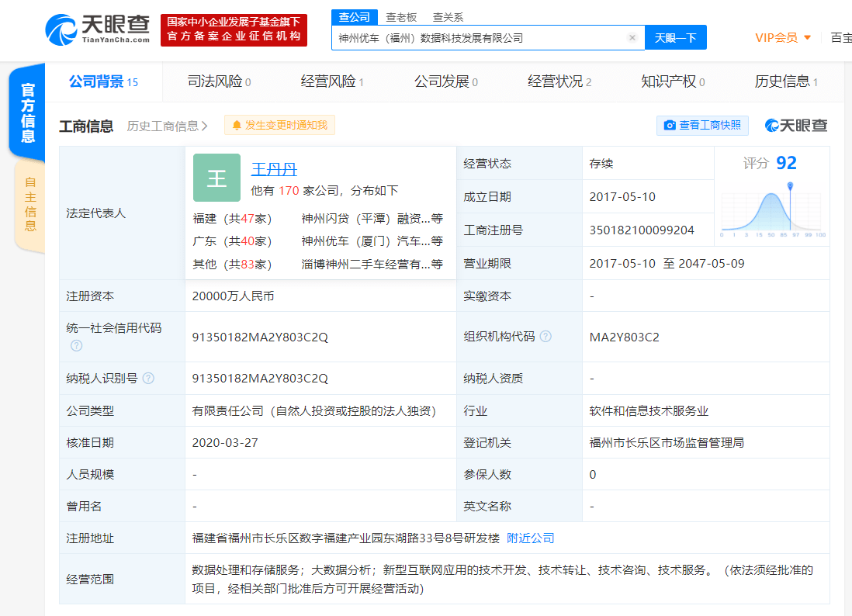This screenshot has width=852, height=616.
Task: Open 王丹丹 legal representative link
Action: point(274,169)
